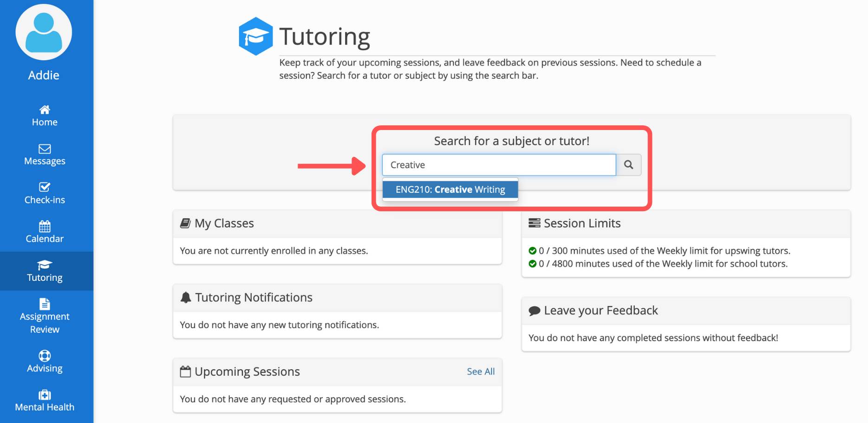Click the Mental Health briefcase icon

(45, 395)
